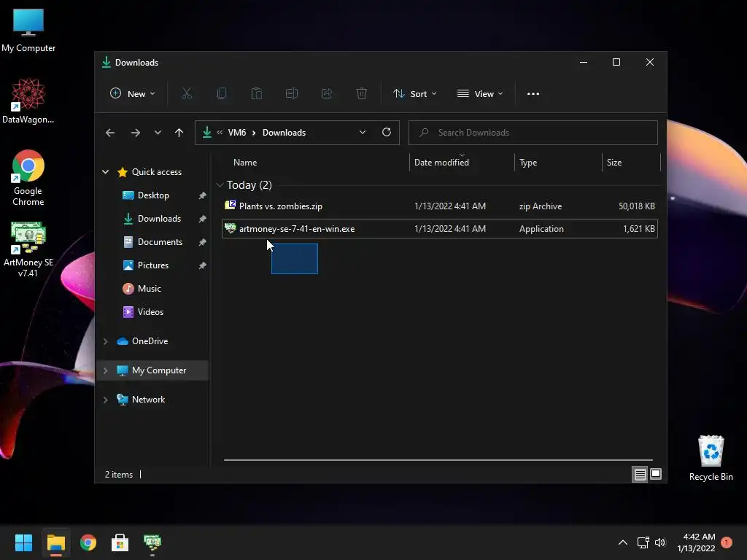Open Downloads in the navigation pane
The width and height of the screenshot is (747, 560).
tap(159, 219)
